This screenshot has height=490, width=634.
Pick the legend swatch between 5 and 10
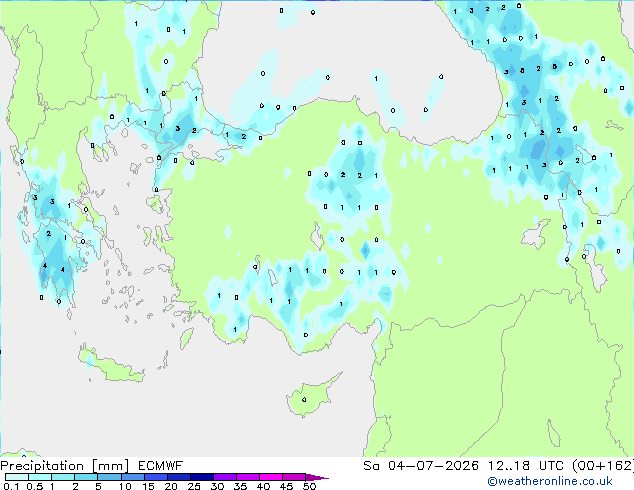point(110,477)
